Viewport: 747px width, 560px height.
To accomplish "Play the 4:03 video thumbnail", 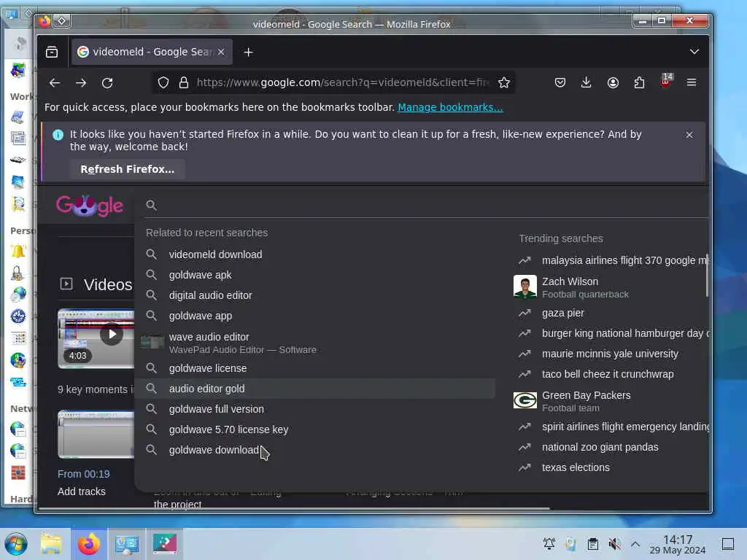I will [96, 338].
